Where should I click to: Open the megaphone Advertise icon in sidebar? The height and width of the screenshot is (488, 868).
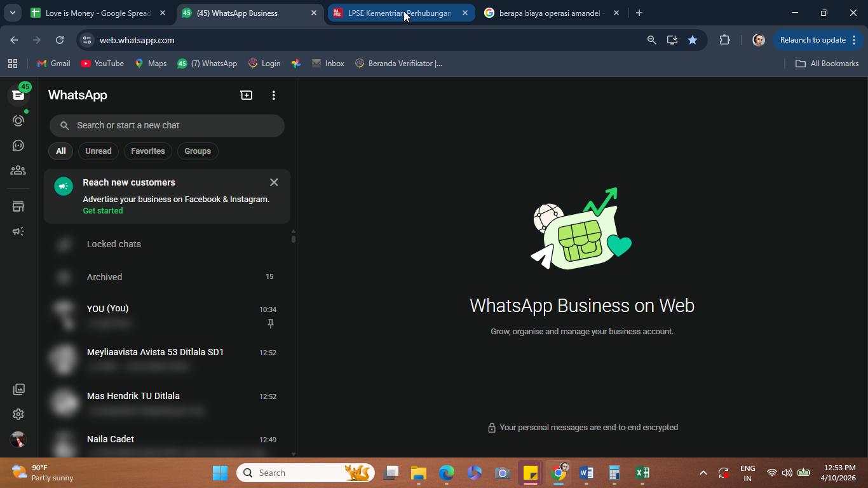18,231
